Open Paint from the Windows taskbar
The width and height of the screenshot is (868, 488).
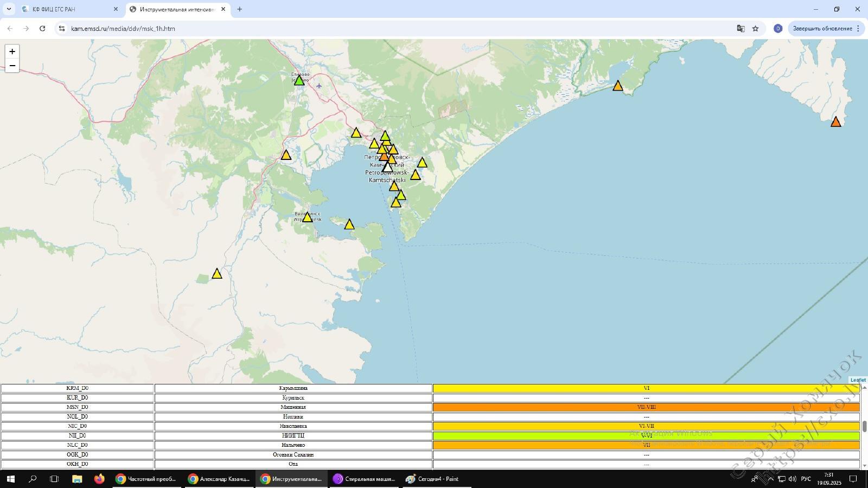[437, 479]
